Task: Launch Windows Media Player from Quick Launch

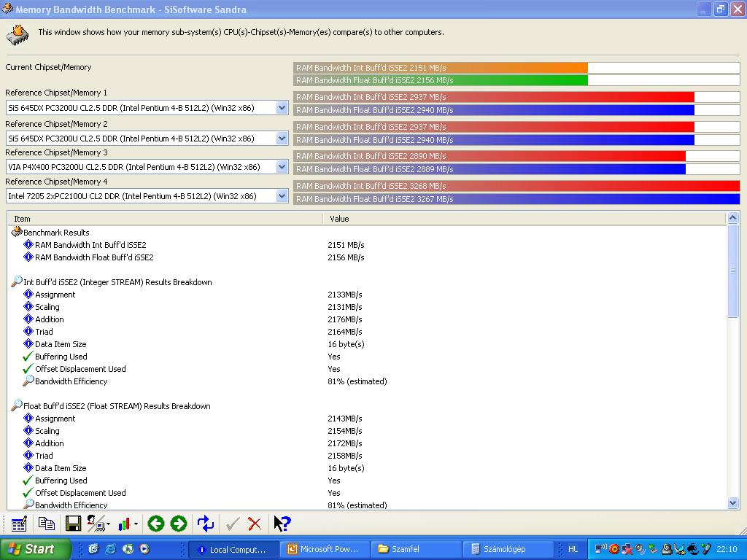Action: (x=144, y=549)
